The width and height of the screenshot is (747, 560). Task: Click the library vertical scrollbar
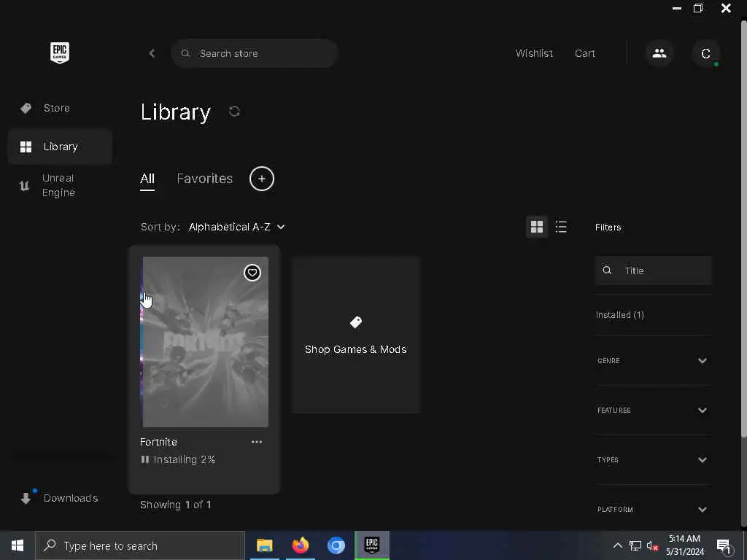click(743, 227)
